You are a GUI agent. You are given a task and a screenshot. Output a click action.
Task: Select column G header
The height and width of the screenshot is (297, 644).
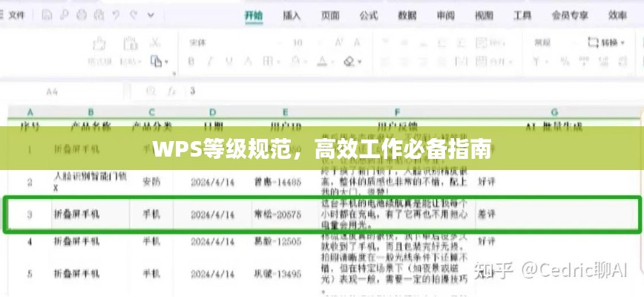pyautogui.click(x=554, y=112)
